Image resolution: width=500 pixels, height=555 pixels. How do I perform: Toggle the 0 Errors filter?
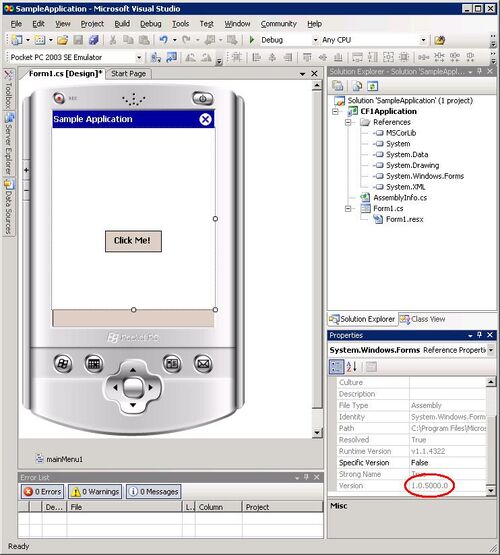coord(43,492)
